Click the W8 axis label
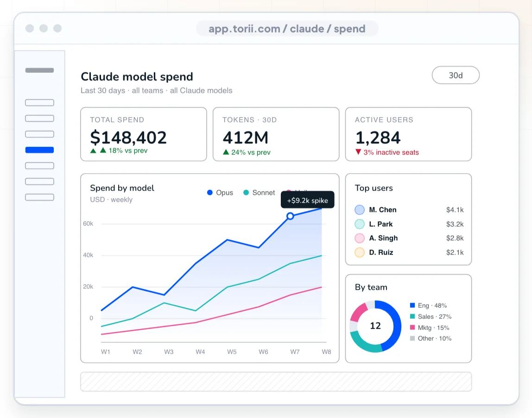This screenshot has width=532, height=418. (x=326, y=352)
